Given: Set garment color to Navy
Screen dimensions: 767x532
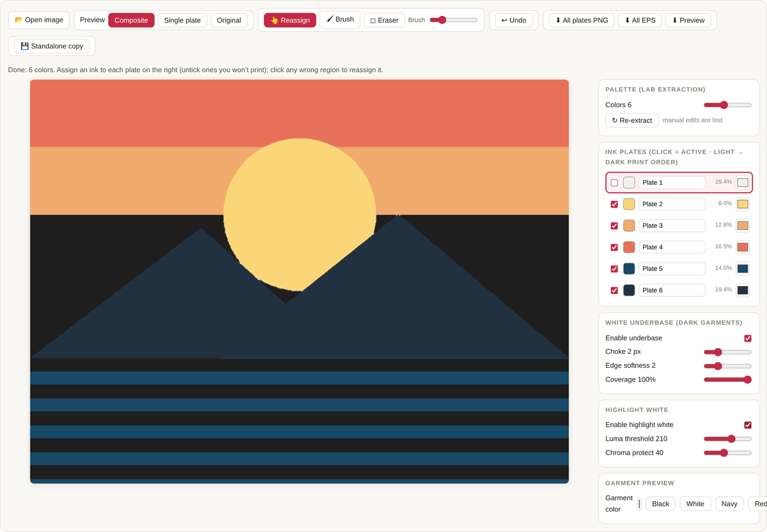Looking at the screenshot, I should pos(729,504).
